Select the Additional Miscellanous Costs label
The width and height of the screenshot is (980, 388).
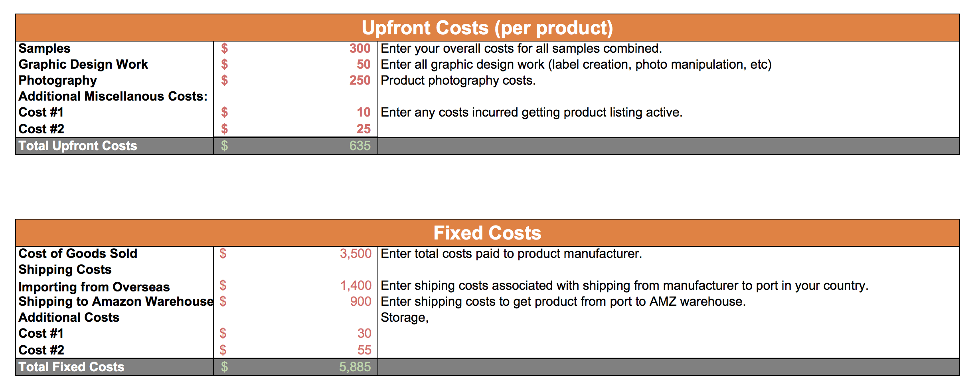coord(113,97)
